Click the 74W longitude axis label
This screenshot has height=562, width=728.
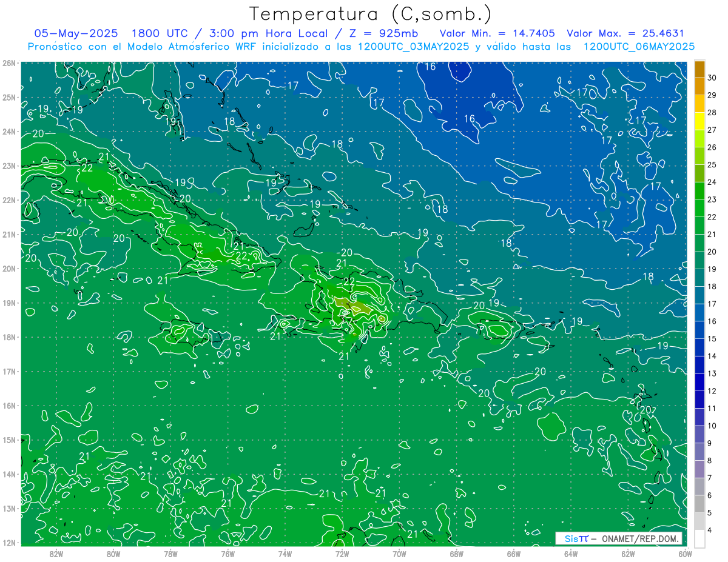coord(285,553)
